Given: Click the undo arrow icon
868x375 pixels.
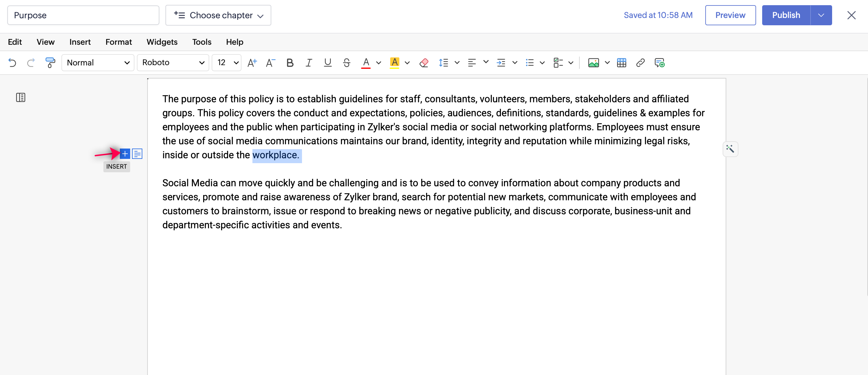Looking at the screenshot, I should pyautogui.click(x=12, y=63).
